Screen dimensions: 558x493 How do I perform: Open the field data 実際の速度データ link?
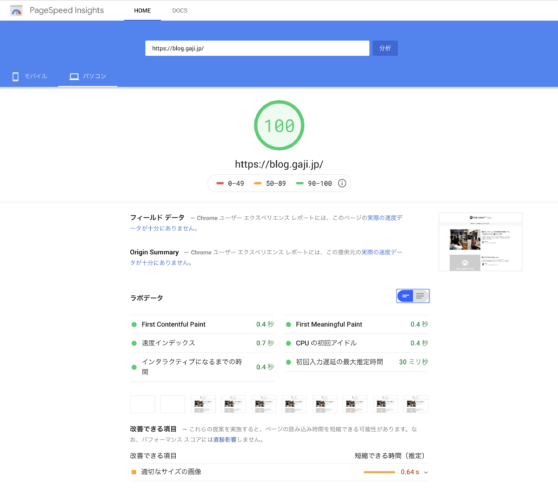click(266, 223)
